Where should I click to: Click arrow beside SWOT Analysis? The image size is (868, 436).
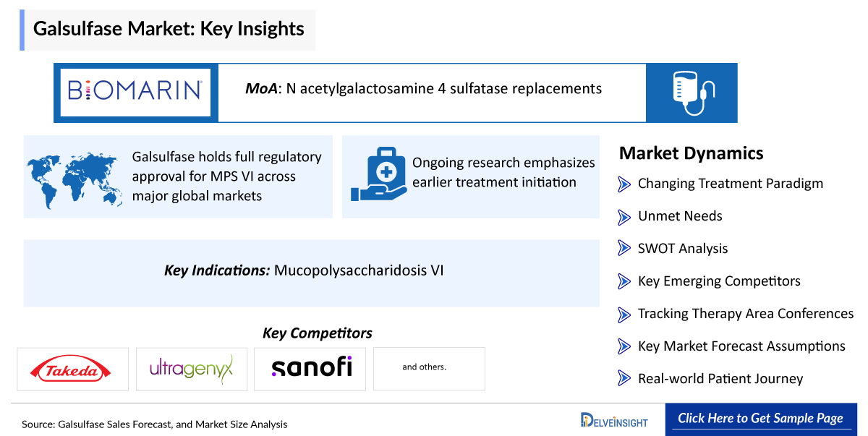624,249
